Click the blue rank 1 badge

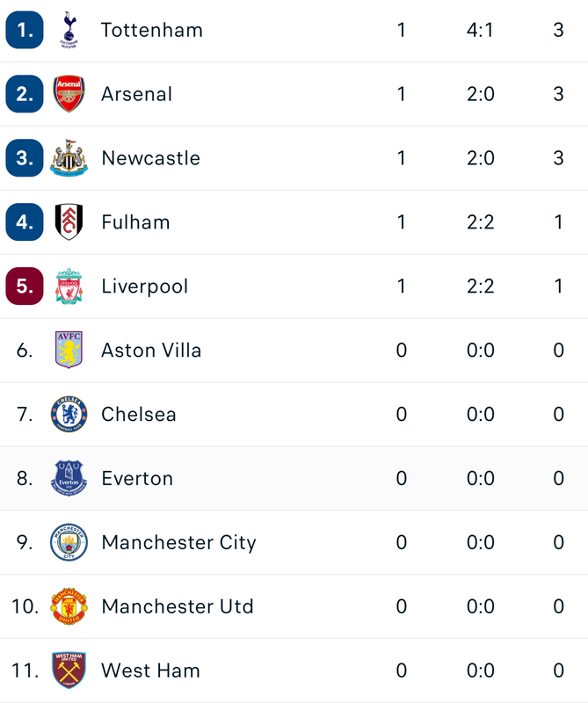coord(25,30)
